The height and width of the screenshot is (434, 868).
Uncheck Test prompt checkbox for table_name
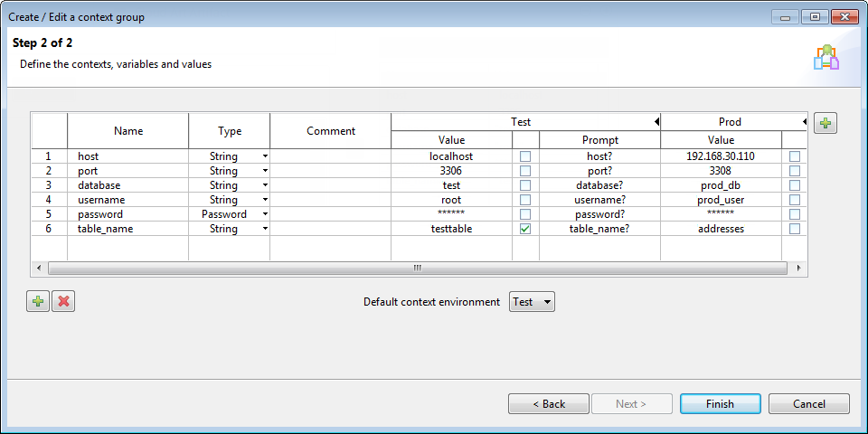point(525,229)
